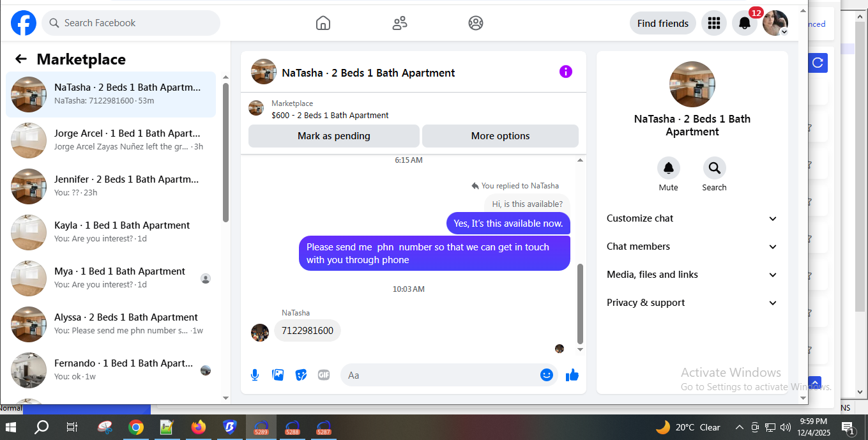Select Jorge Arcel 1 Bed conversation
The width and height of the screenshot is (868, 440).
point(111,140)
